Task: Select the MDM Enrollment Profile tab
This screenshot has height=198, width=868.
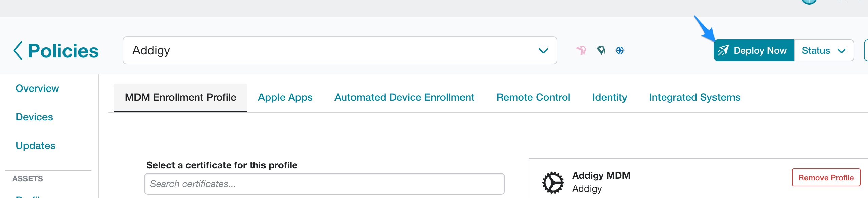Action: 180,97
